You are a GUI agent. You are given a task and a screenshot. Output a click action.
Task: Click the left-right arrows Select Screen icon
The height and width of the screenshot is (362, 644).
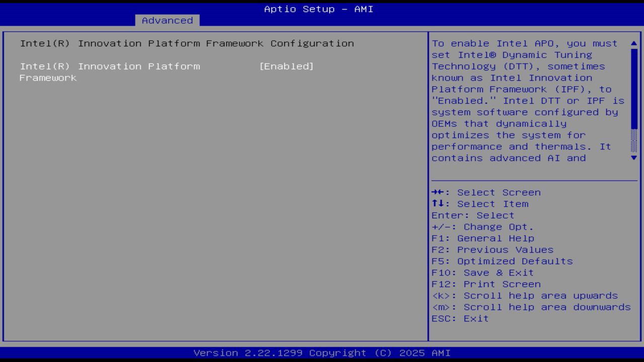(438, 192)
